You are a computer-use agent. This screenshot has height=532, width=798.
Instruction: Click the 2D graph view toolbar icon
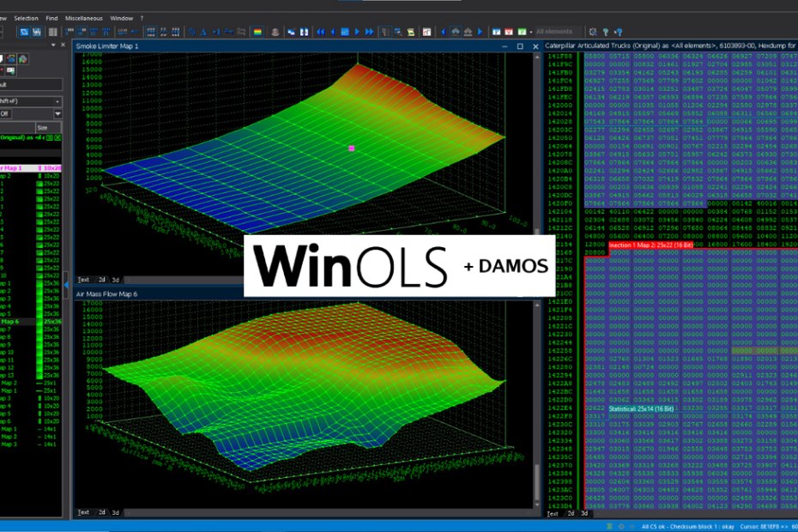[37, 32]
